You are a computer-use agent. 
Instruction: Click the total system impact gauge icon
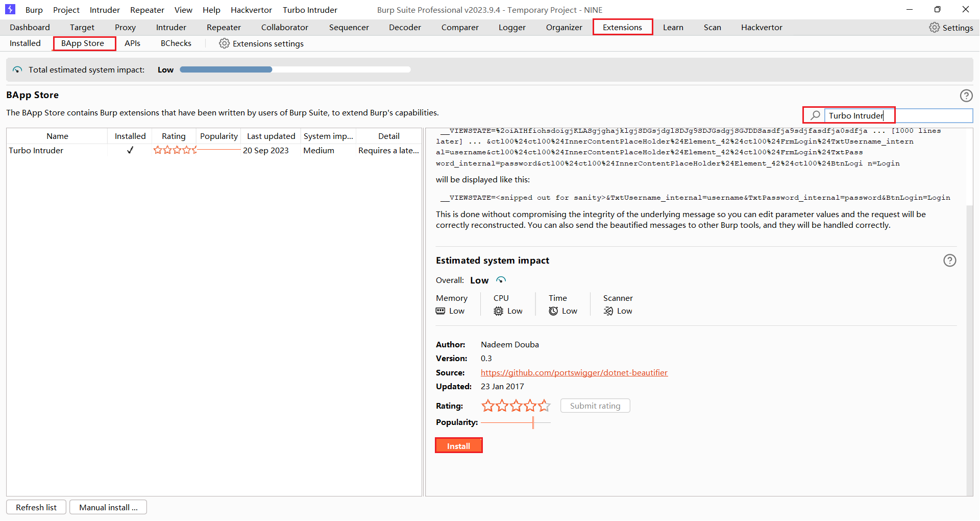[17, 70]
